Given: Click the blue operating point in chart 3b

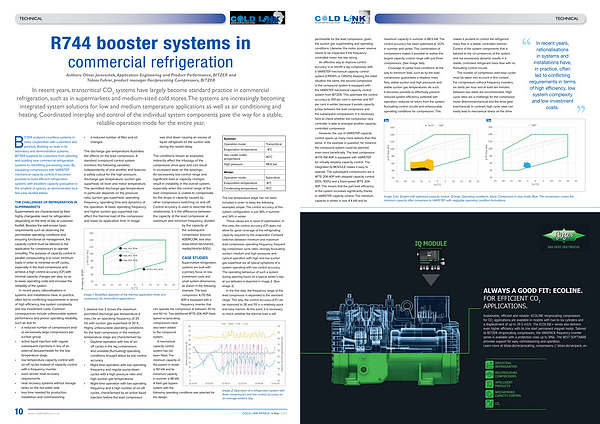Looking at the screenshot, I should coord(527,165).
